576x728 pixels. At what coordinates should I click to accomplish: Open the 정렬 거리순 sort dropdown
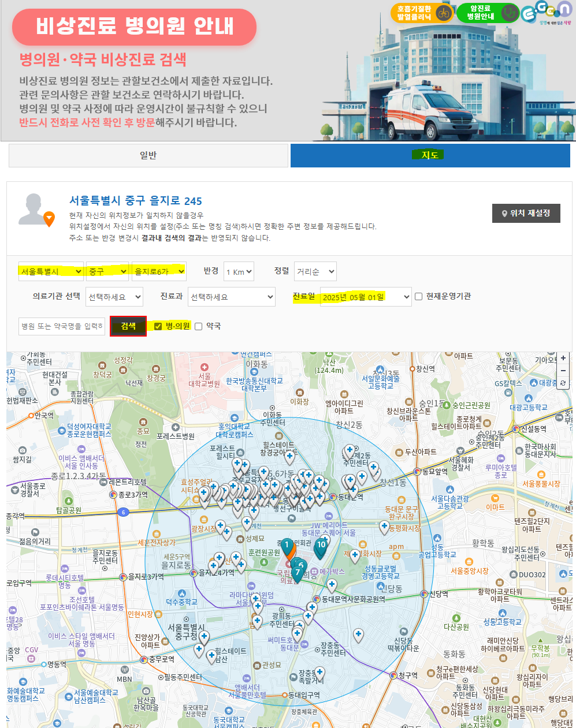point(315,271)
